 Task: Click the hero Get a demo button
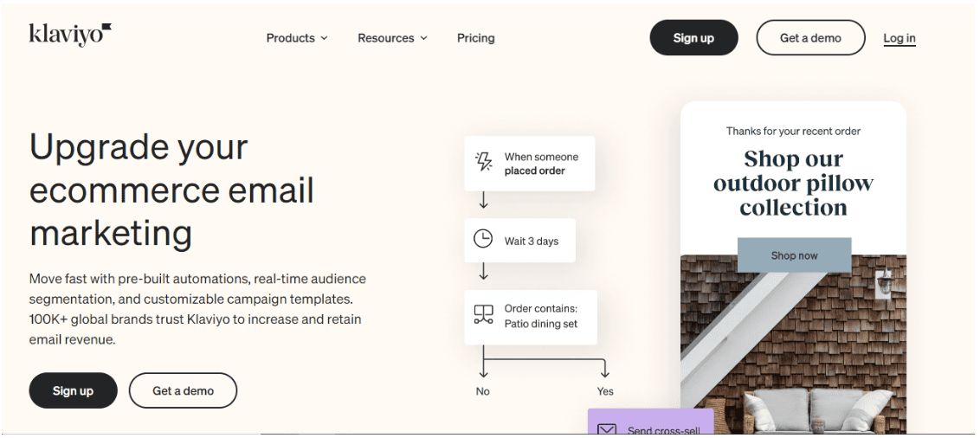tap(184, 390)
